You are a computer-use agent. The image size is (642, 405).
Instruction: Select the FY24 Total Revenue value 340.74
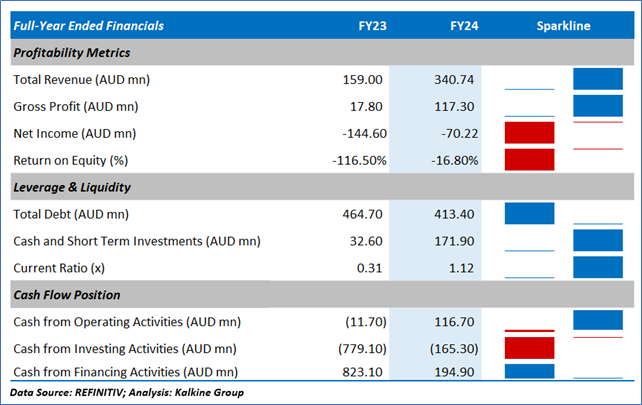[x=456, y=79]
